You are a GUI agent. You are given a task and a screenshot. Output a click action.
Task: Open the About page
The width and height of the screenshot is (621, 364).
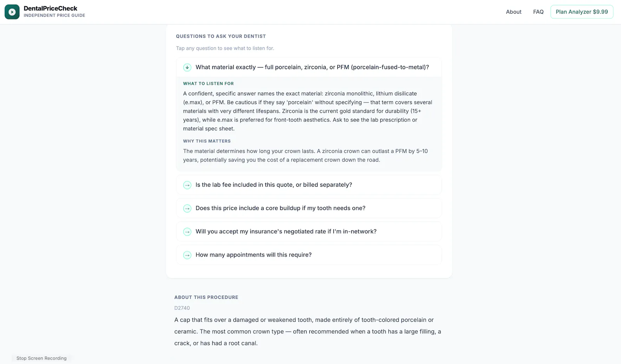(513, 12)
